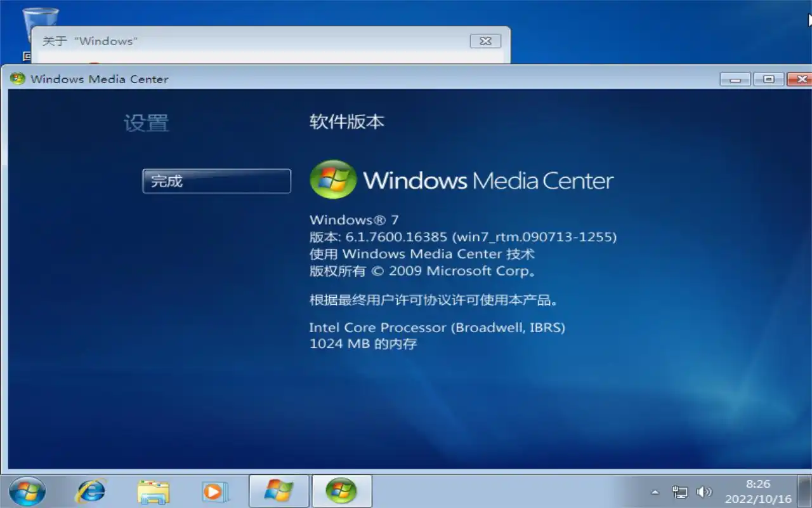Viewport: 812px width, 508px height.
Task: Launch Internet Explorer from the taskbar
Action: click(x=91, y=491)
